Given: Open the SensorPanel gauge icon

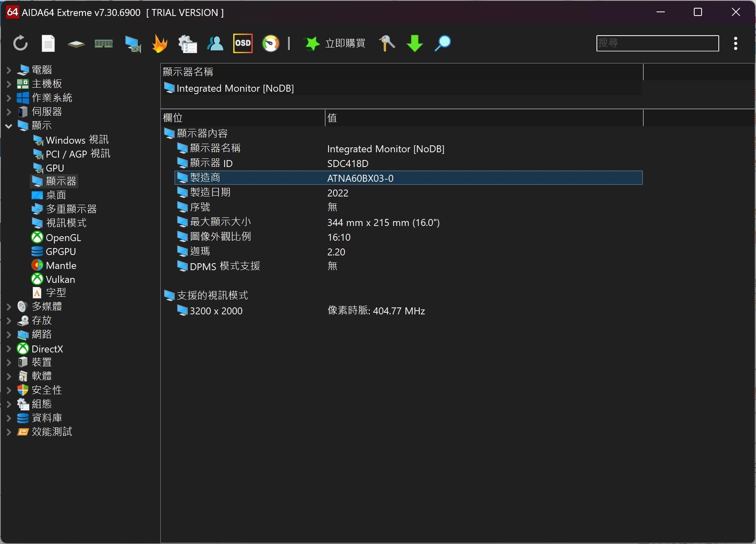Looking at the screenshot, I should 270,43.
